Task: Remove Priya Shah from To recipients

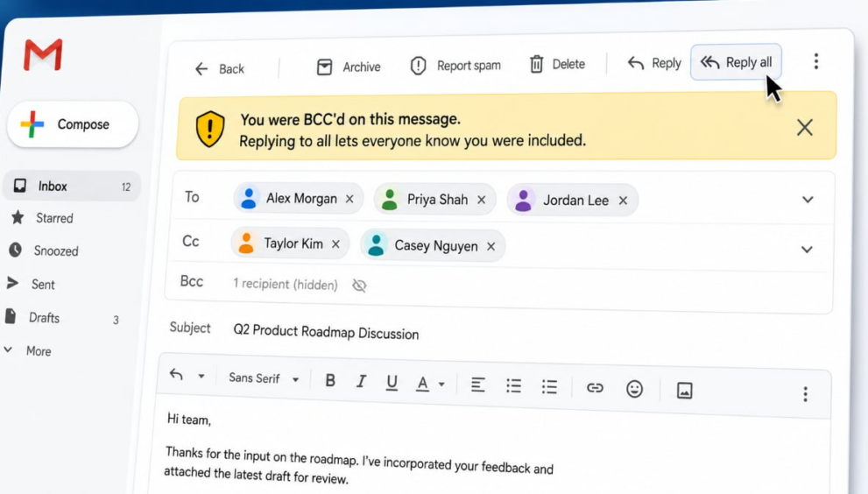Action: click(481, 200)
